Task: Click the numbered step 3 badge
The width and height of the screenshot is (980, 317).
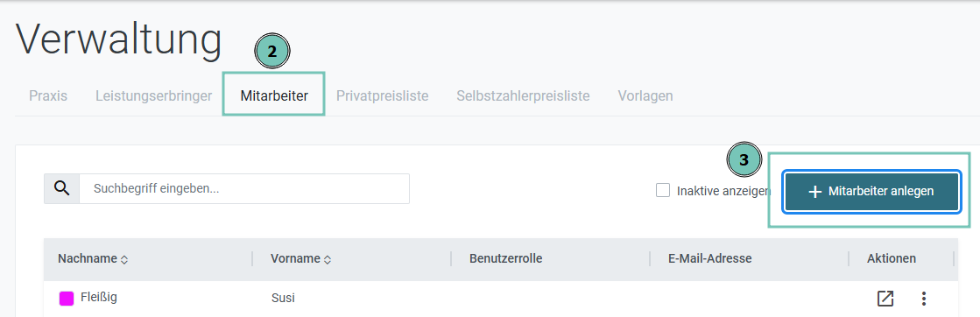Action: (x=744, y=160)
